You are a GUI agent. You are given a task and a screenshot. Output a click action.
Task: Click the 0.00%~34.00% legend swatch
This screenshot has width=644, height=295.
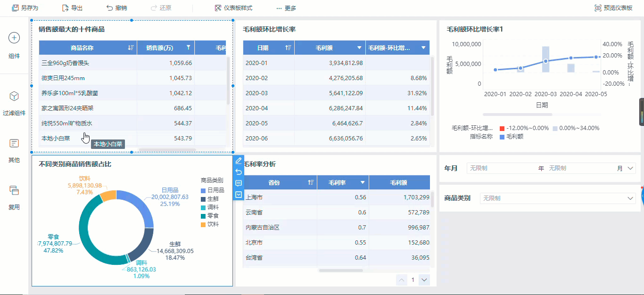point(555,128)
